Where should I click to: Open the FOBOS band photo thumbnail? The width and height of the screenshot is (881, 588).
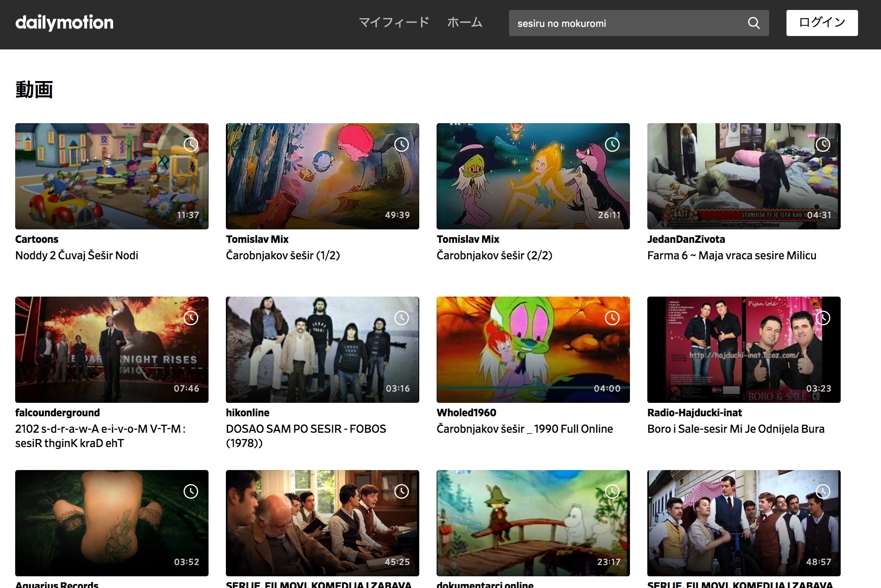[x=323, y=350]
